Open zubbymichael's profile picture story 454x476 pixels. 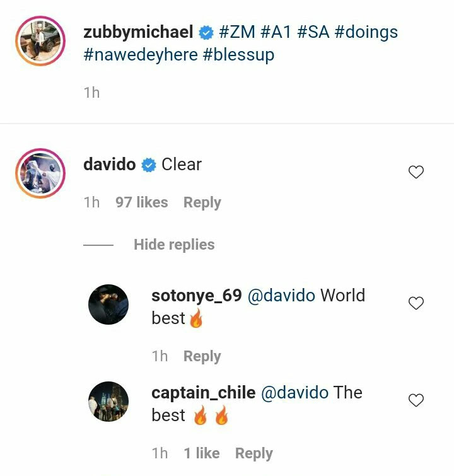(x=40, y=41)
